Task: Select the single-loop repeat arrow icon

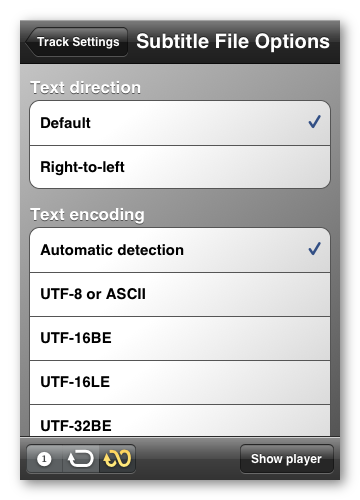Action: click(x=80, y=459)
